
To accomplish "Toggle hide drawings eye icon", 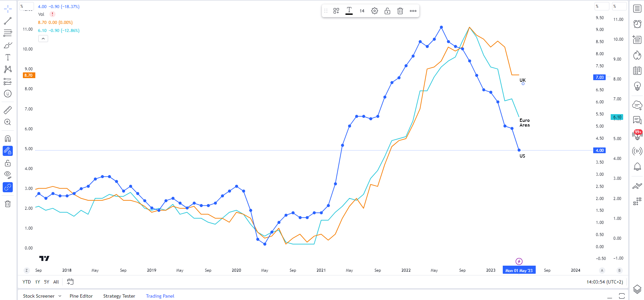I will [x=8, y=175].
